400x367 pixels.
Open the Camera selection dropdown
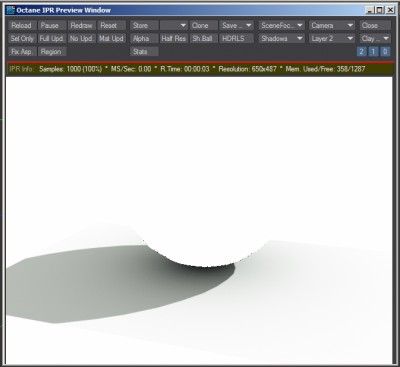[332, 25]
